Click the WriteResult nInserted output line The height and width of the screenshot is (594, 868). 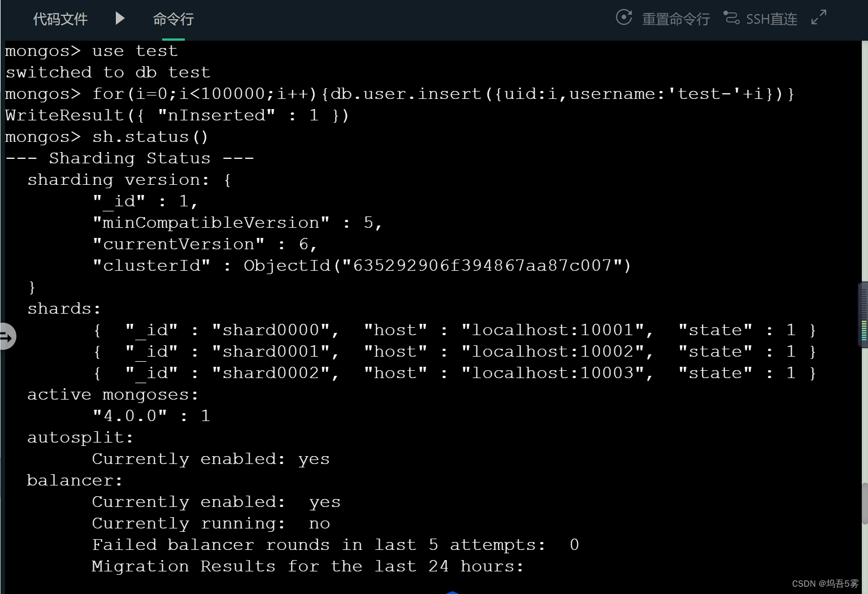click(175, 115)
